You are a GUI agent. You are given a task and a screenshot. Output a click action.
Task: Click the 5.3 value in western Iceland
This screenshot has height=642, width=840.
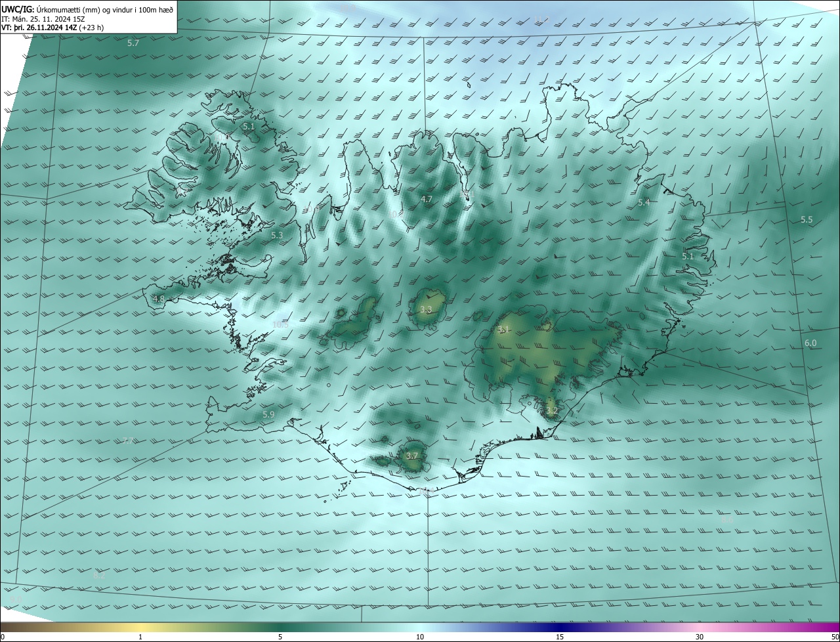pyautogui.click(x=277, y=235)
